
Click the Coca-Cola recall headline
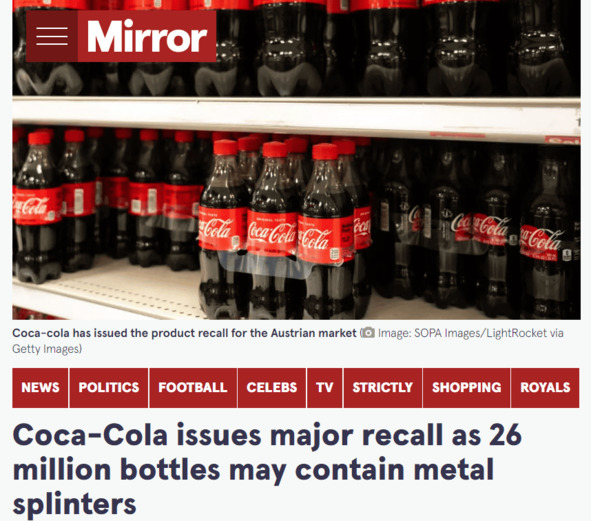(268, 469)
